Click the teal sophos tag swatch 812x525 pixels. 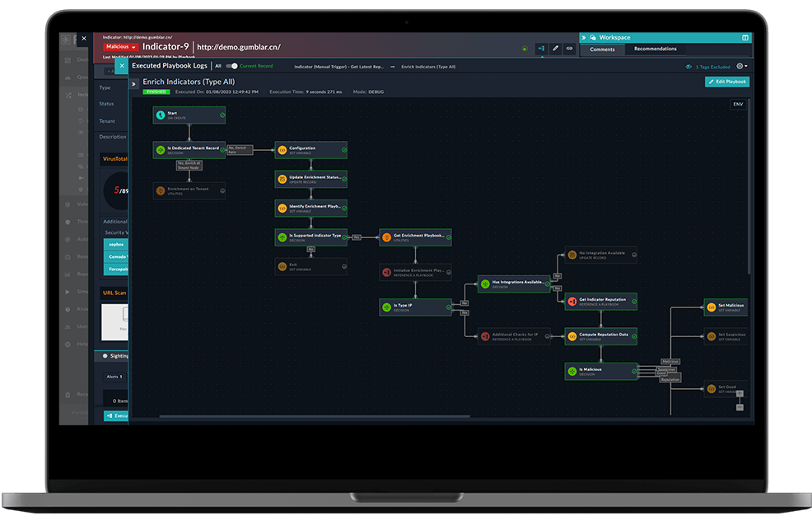click(x=115, y=245)
